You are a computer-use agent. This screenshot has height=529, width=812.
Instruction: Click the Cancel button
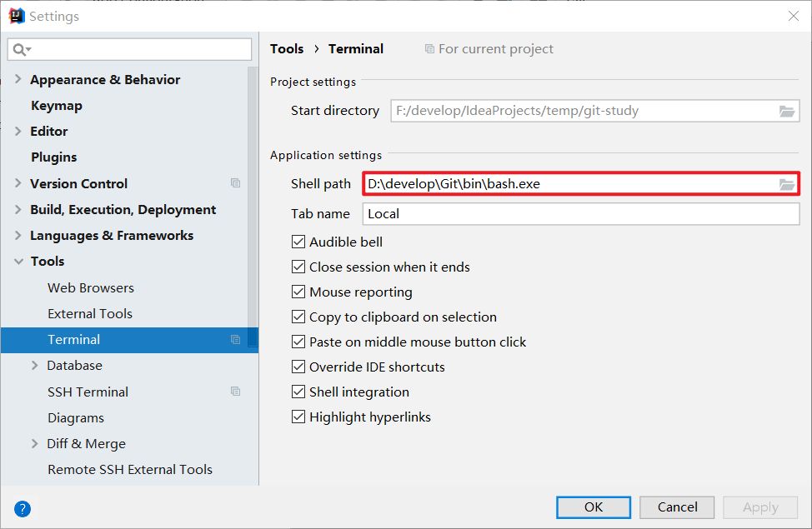tap(677, 507)
